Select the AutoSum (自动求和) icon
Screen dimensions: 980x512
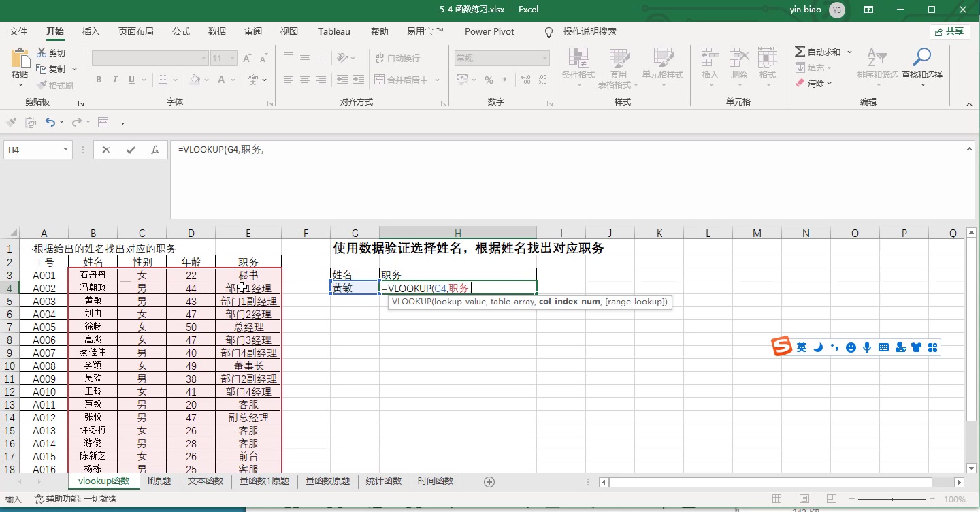819,51
